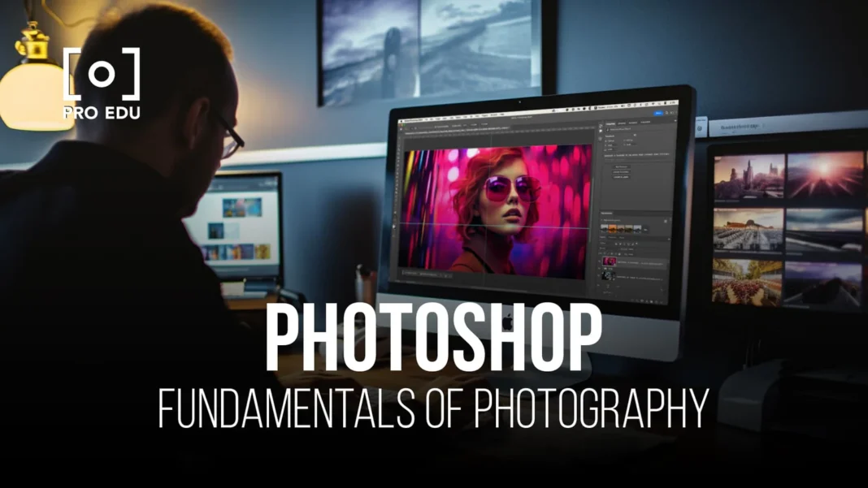This screenshot has height=488, width=868.
Task: Click the portrait layer thumbnail in Layers panel
Action: pyautogui.click(x=609, y=261)
